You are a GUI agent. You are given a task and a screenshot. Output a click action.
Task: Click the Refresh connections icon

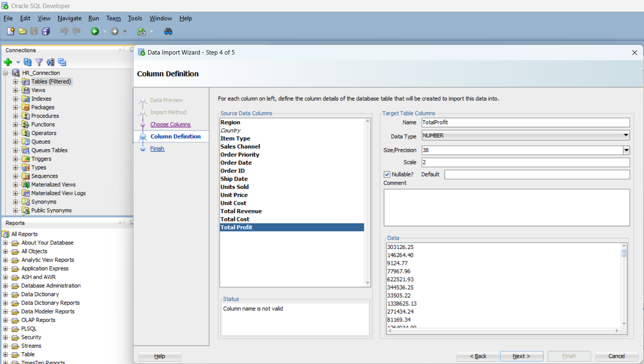pyautogui.click(x=28, y=62)
